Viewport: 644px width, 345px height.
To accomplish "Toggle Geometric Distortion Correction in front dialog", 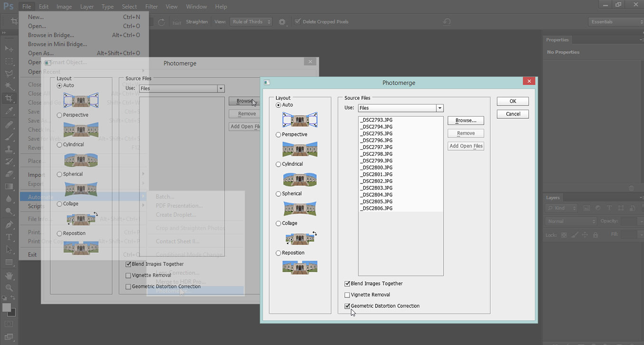I will [x=347, y=306].
